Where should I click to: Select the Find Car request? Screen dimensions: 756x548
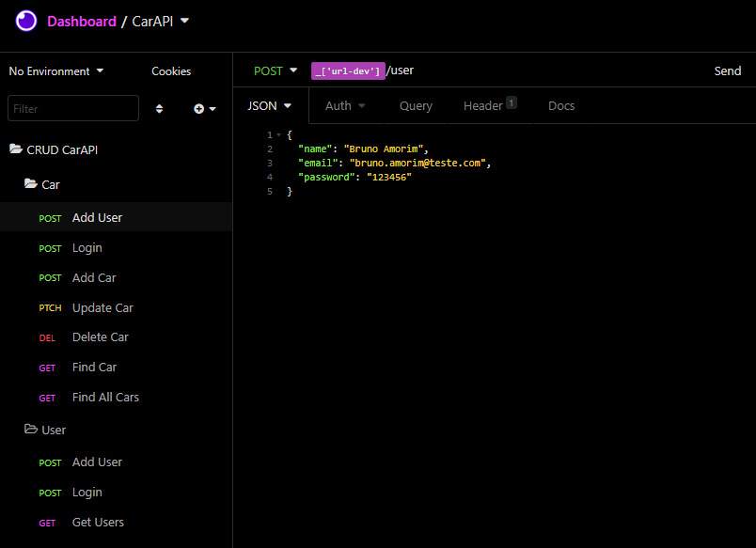click(116, 368)
